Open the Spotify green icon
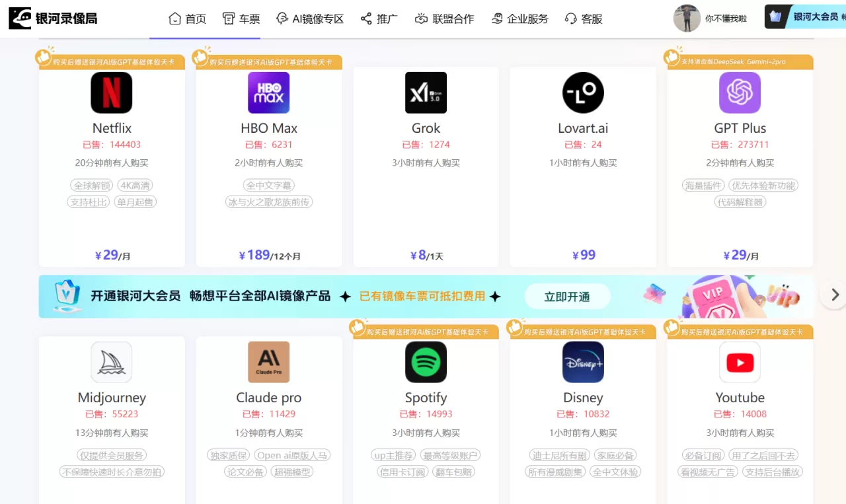The height and width of the screenshot is (504, 846). 426,362
